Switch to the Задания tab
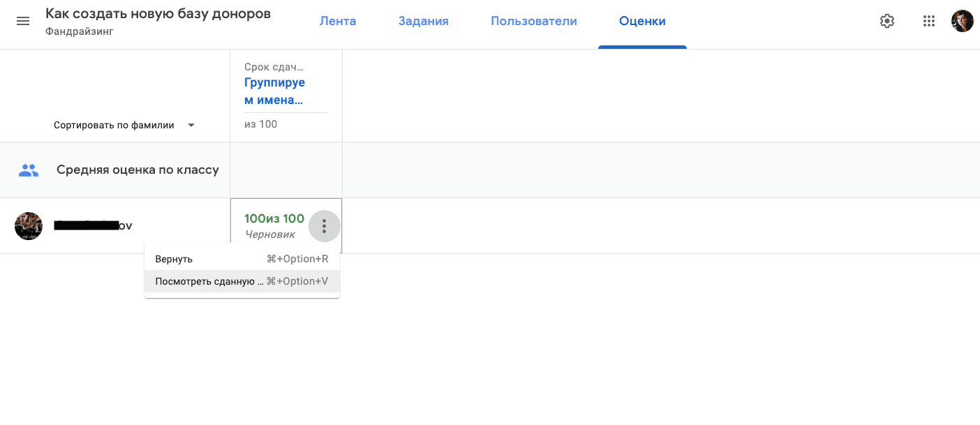The height and width of the screenshot is (425, 980). pos(423,21)
